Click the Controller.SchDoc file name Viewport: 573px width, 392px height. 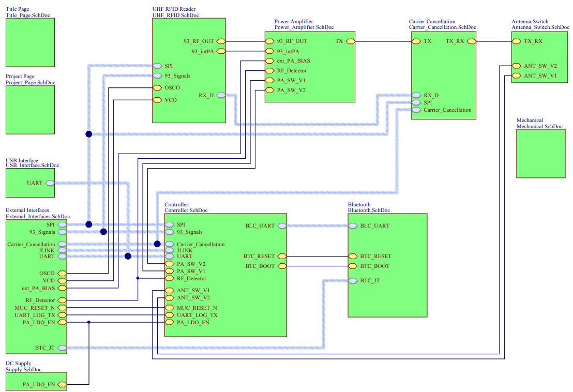186,210
